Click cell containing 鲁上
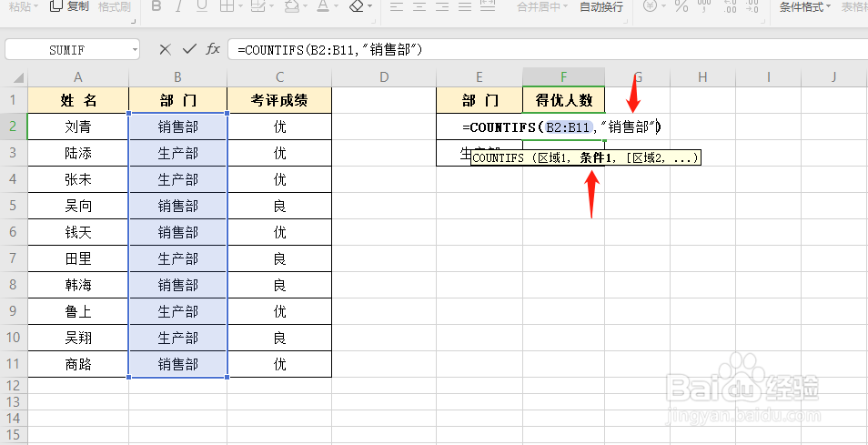The image size is (868, 445). click(x=78, y=311)
